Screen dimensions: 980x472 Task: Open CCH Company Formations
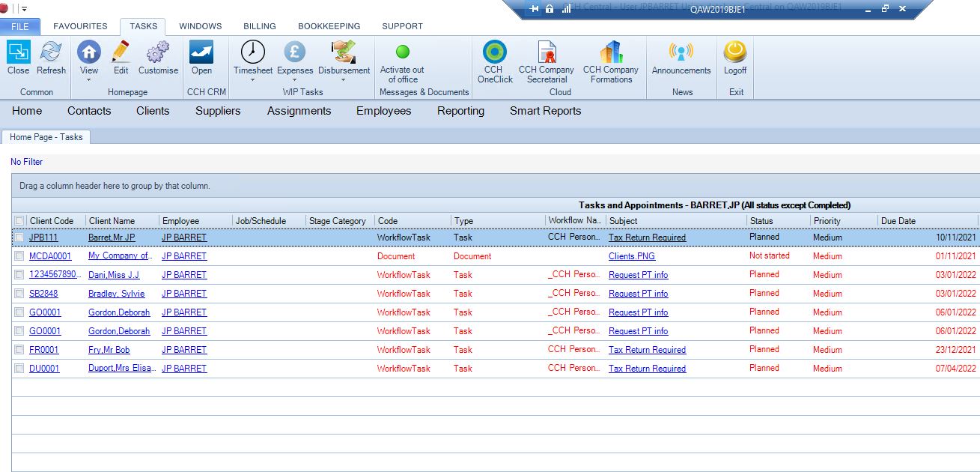click(611, 52)
